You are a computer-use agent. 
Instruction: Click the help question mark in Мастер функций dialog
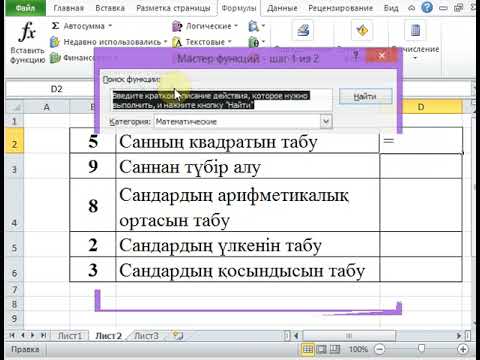(356, 55)
